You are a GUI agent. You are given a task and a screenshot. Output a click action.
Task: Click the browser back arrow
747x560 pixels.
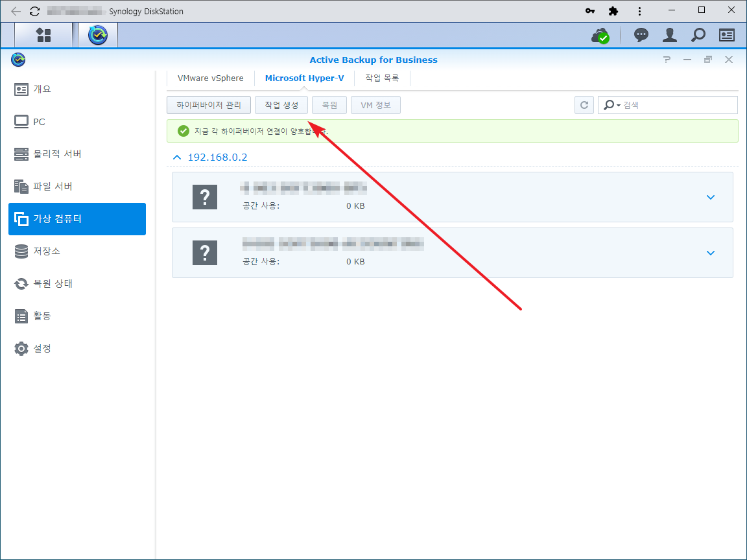[16, 11]
